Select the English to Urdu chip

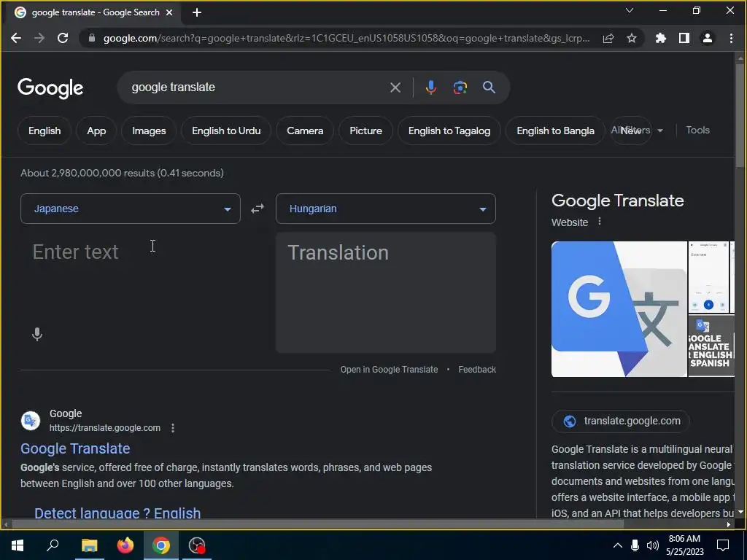coord(226,131)
